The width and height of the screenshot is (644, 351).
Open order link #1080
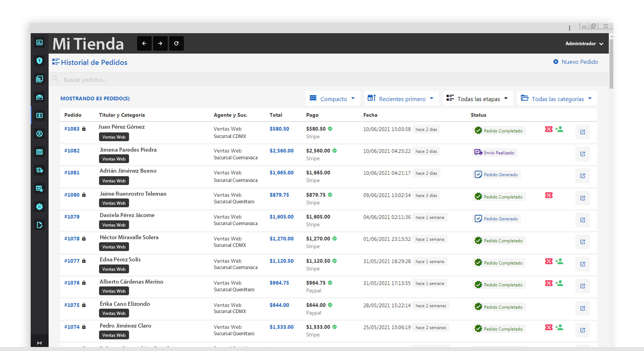tap(72, 195)
